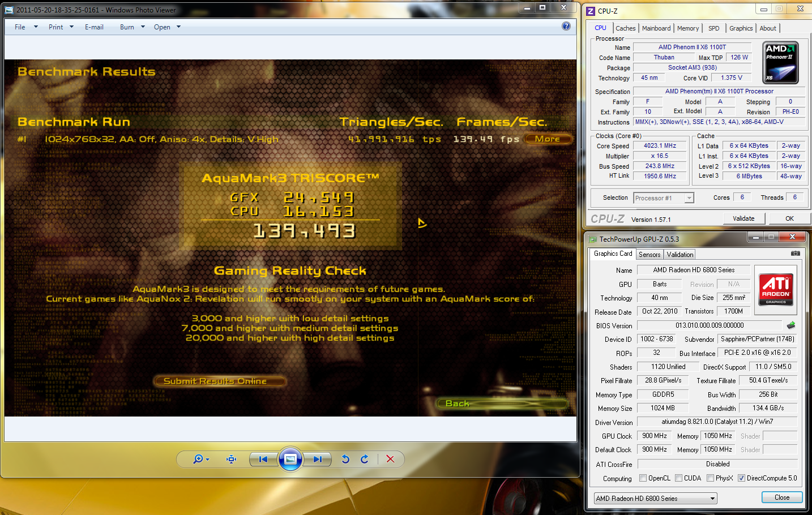The height and width of the screenshot is (515, 812).
Task: Delete the photo with red X
Action: coord(390,459)
